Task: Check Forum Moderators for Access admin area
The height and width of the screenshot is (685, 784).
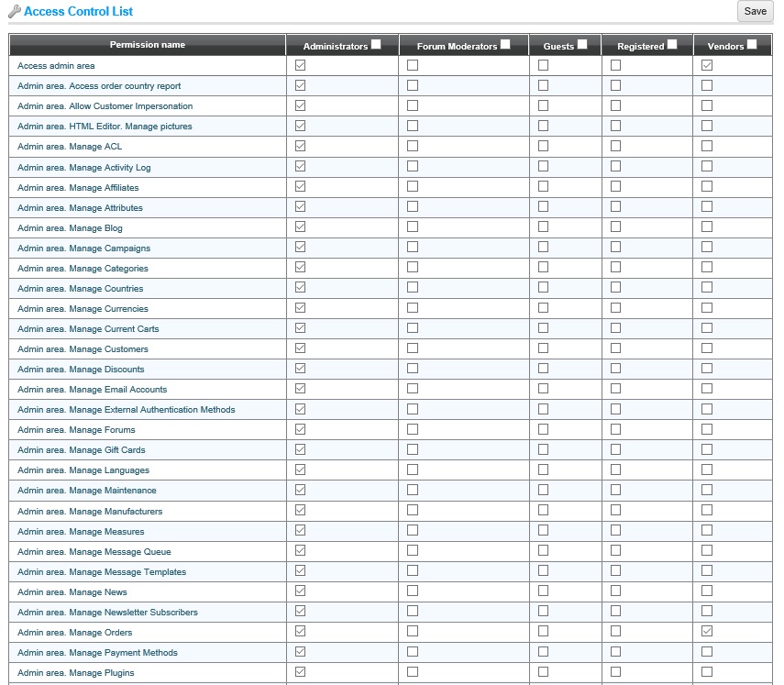Action: 413,65
